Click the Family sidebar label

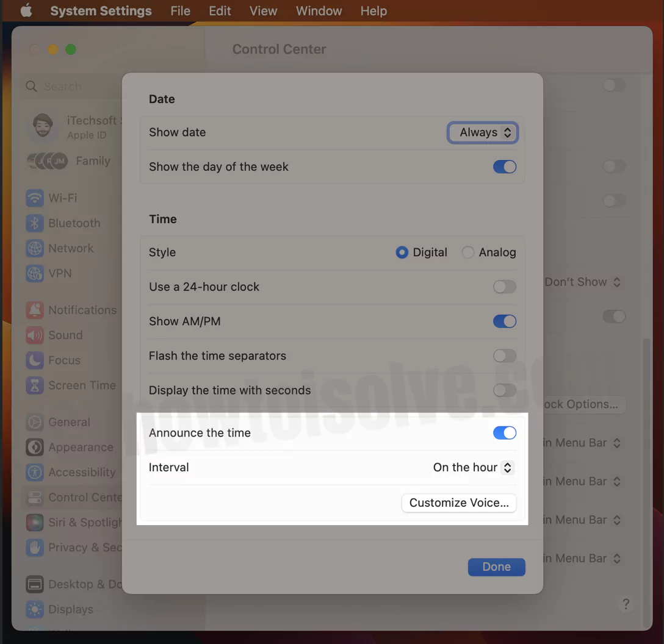click(93, 161)
